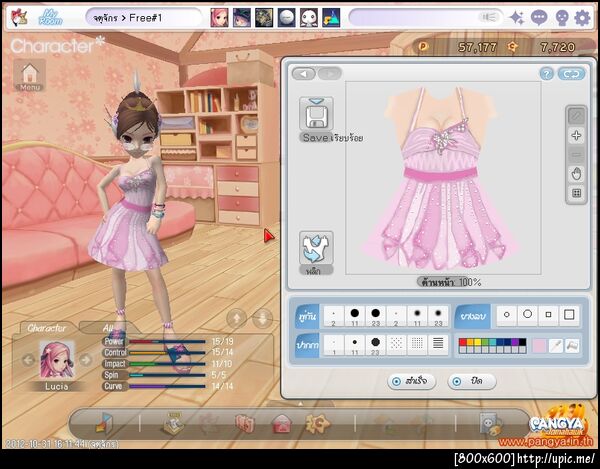Viewport: 600px width, 469px height.
Task: Select soft brush size 2
Action: coord(396,316)
